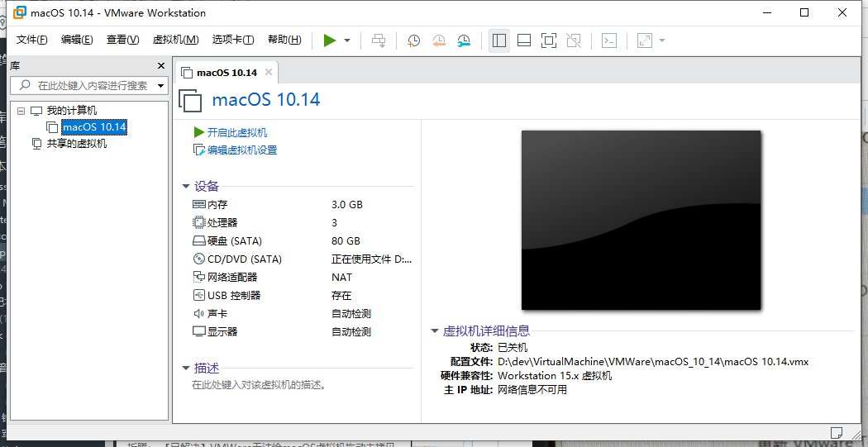
Task: Collapse the 虚拟机详细信息 section
Action: pyautogui.click(x=435, y=331)
